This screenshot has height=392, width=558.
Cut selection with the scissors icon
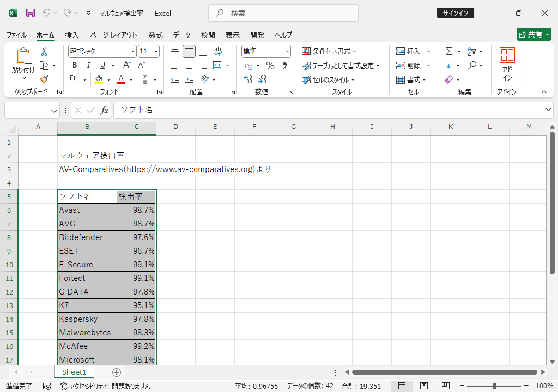click(44, 52)
